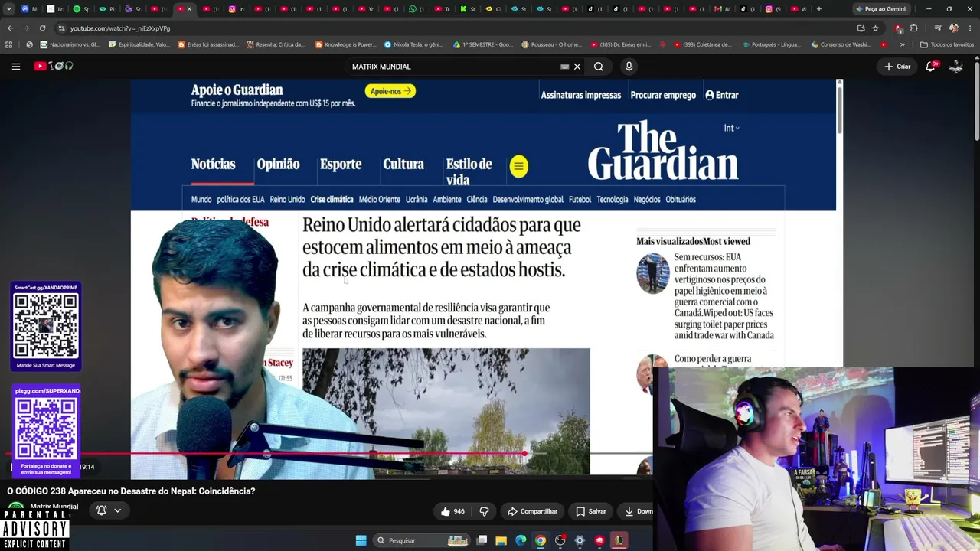Open Task View on the taskbar
980x551 pixels.
(x=482, y=540)
